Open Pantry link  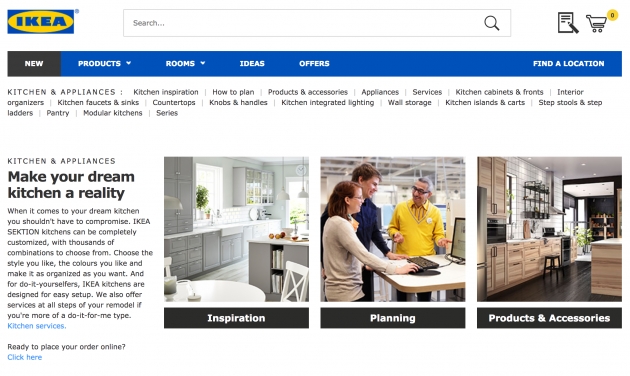(58, 113)
